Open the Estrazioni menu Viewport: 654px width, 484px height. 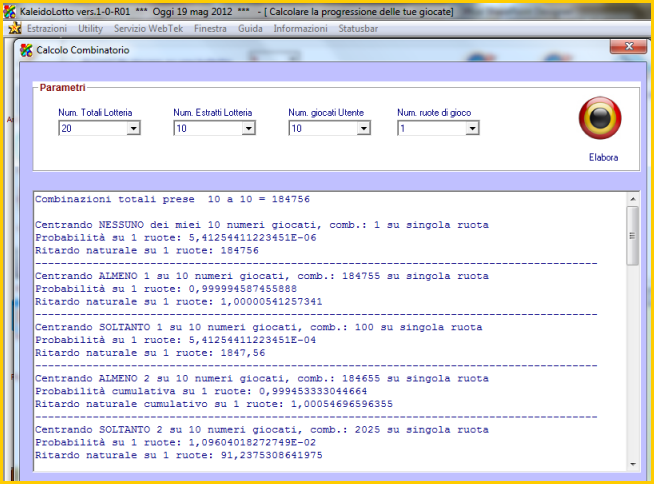(x=47, y=28)
